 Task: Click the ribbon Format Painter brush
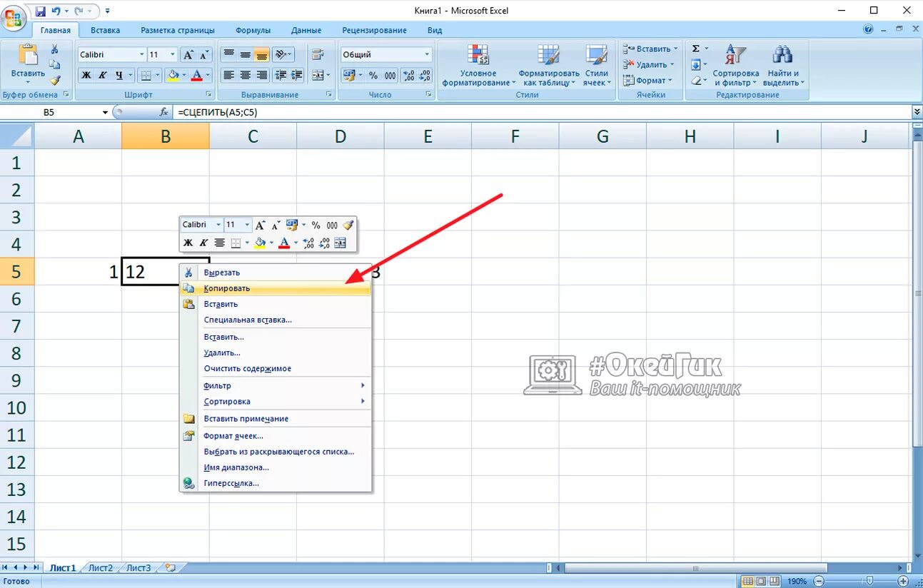point(55,81)
